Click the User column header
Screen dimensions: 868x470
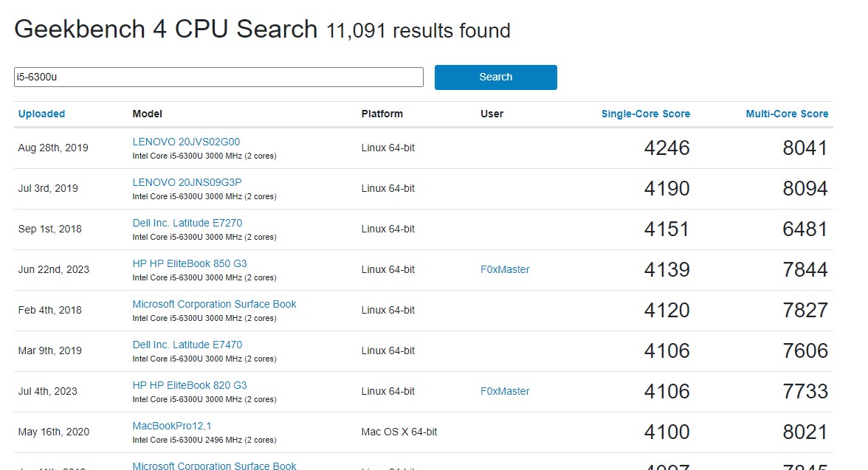[x=492, y=114]
